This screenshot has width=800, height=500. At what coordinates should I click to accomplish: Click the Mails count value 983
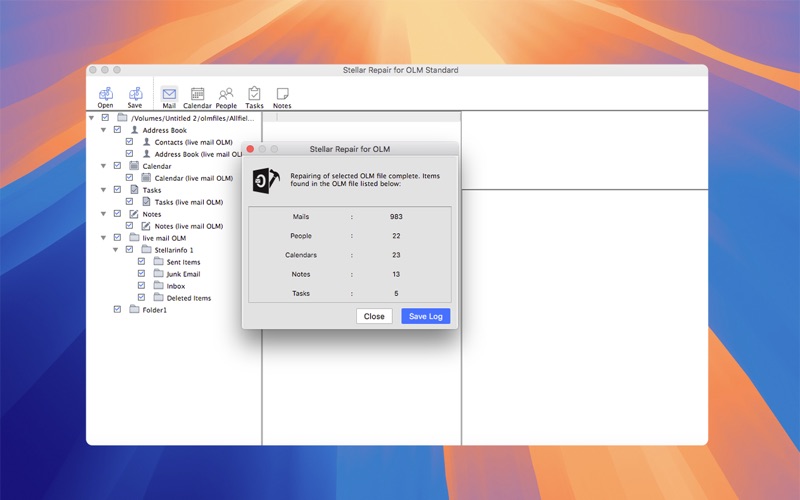click(x=396, y=217)
